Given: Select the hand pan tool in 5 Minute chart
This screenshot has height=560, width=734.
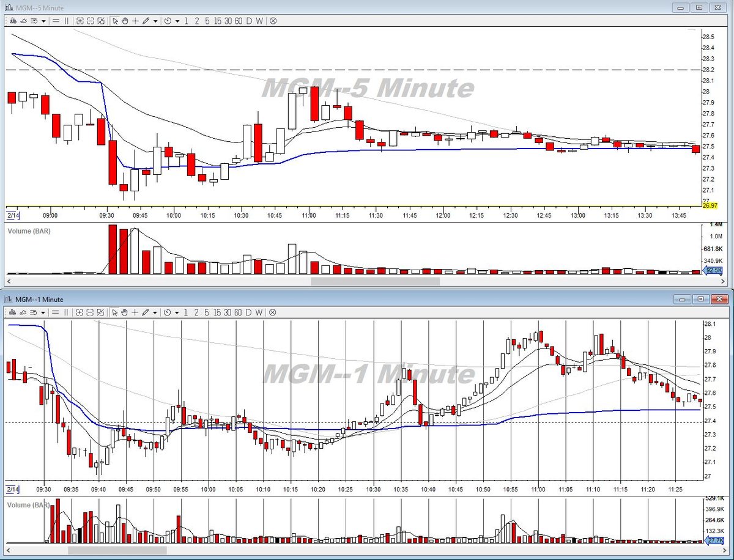Looking at the screenshot, I should point(125,21).
